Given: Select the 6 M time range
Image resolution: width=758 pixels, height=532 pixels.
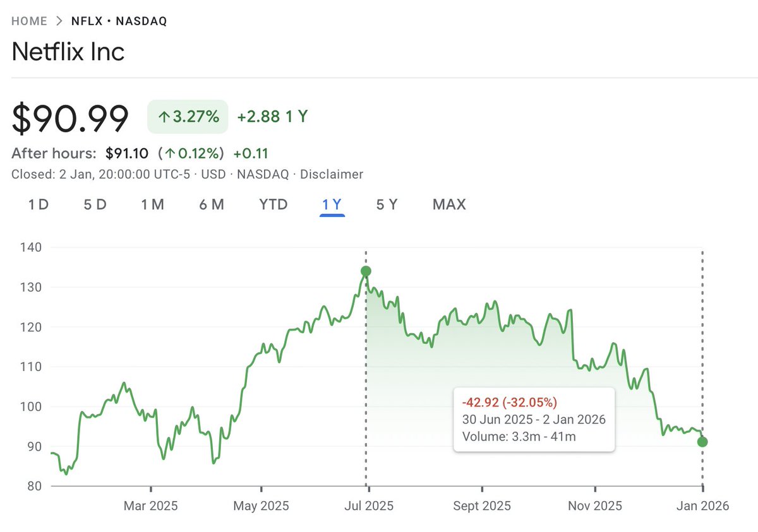Looking at the screenshot, I should [212, 204].
